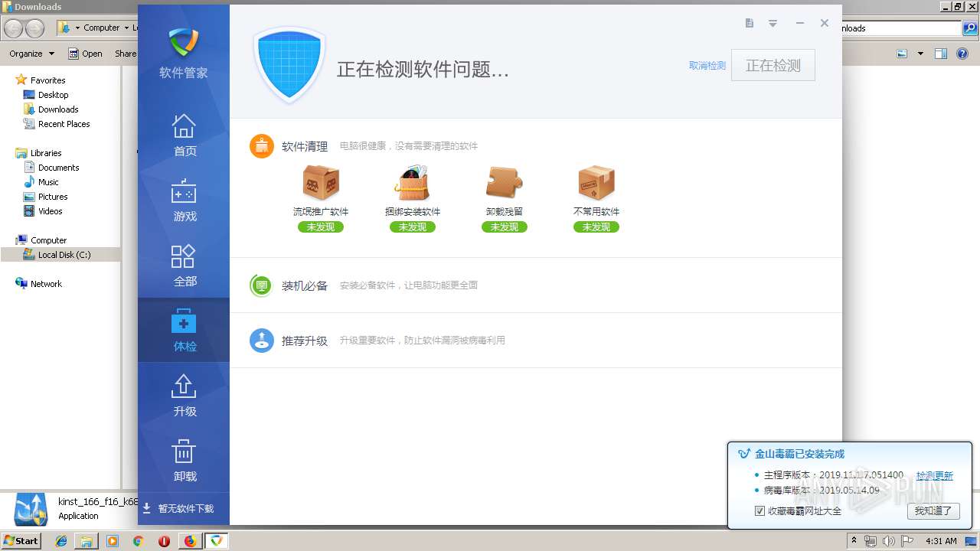Toggle the Explorer preview pane icon
This screenshot has width=980, height=551.
[x=941, y=54]
